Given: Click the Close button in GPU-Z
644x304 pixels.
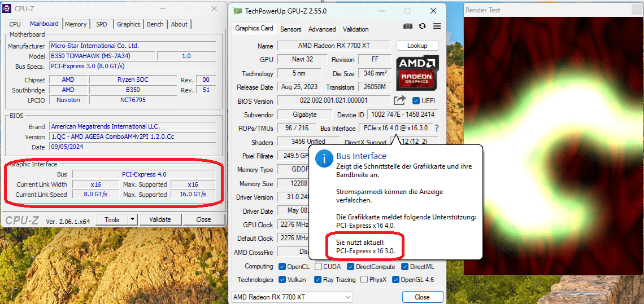Looking at the screenshot, I should pyautogui.click(x=422, y=297).
